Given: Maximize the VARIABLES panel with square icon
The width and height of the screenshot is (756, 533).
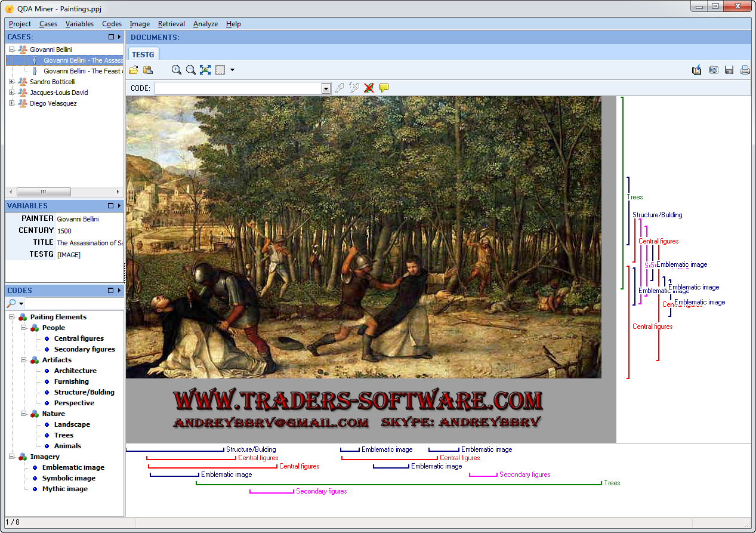Looking at the screenshot, I should 111,206.
